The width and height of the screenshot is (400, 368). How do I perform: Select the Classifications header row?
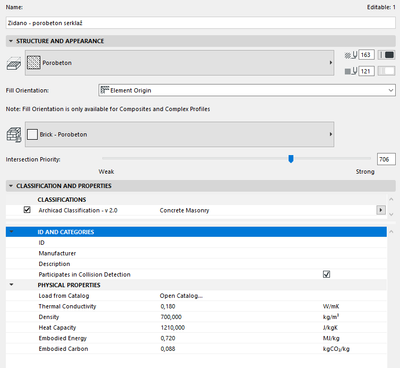[x=196, y=200]
